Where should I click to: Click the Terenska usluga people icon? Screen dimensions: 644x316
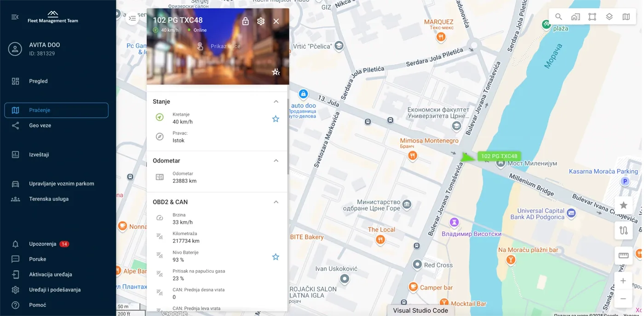point(15,199)
